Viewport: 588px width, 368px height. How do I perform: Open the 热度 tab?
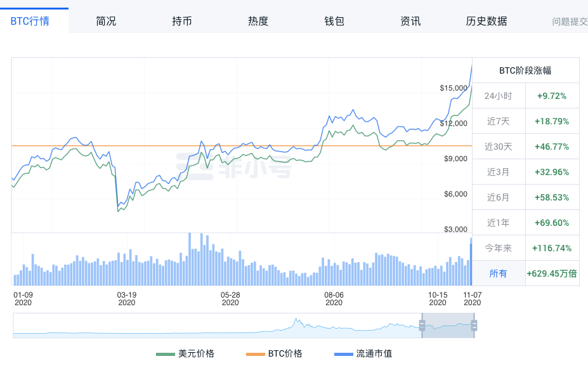[x=258, y=21]
